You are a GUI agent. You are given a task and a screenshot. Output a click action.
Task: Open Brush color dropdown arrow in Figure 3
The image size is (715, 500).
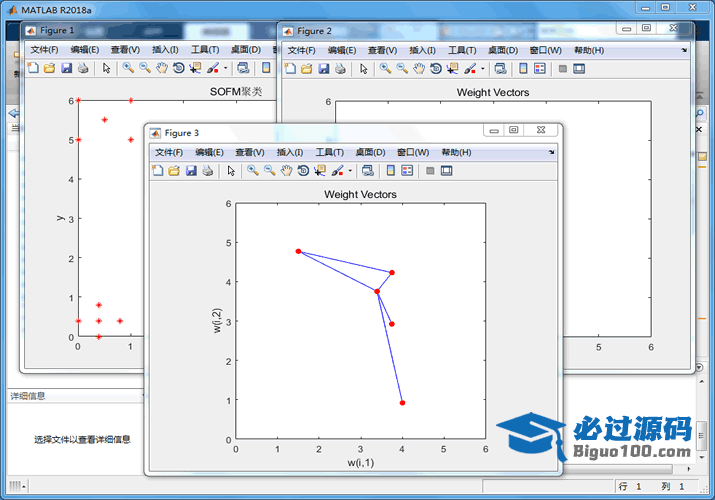(350, 171)
